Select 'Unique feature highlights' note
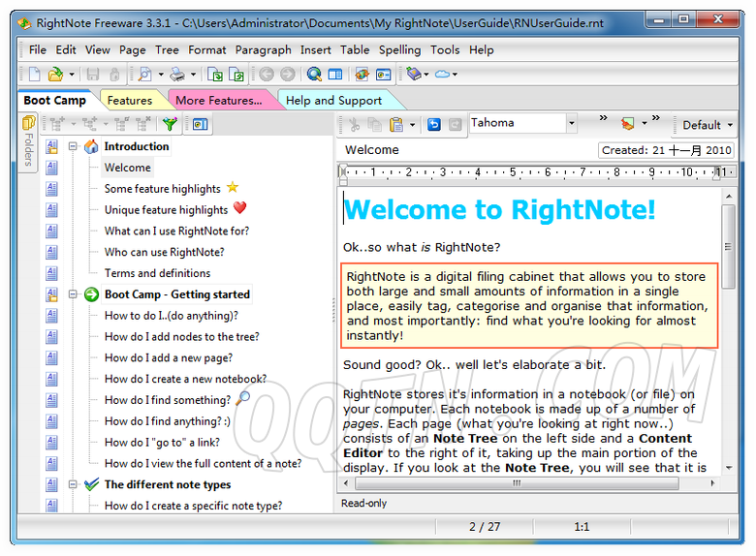The image size is (756, 556). 166,210
